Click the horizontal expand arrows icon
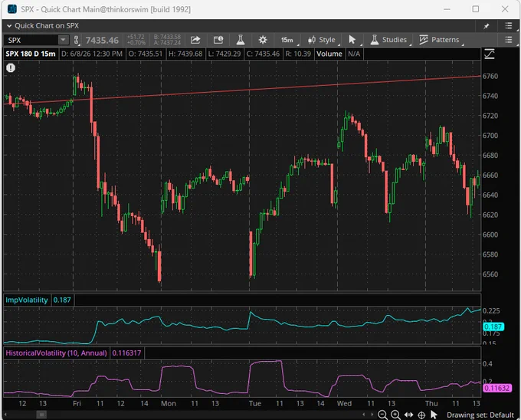Image resolution: width=521 pixels, height=420 pixels. click(408, 415)
